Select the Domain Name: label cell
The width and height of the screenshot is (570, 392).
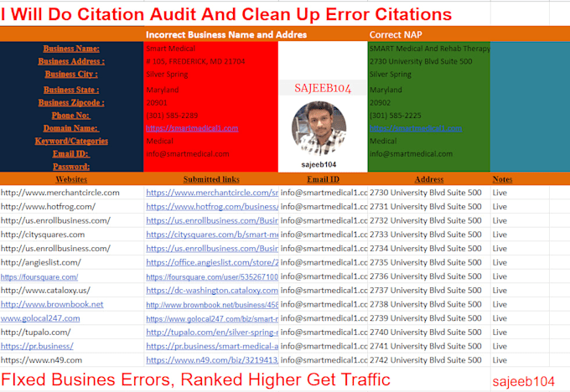pyautogui.click(x=71, y=128)
